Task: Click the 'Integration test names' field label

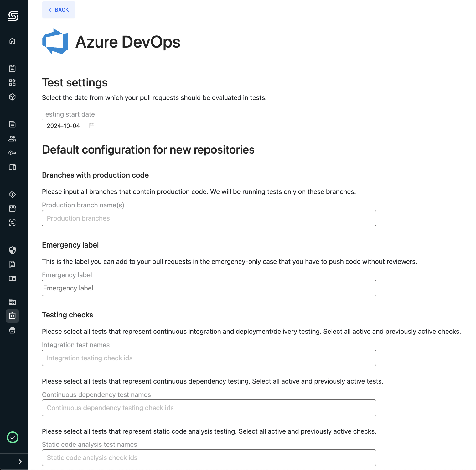Action: (x=76, y=345)
